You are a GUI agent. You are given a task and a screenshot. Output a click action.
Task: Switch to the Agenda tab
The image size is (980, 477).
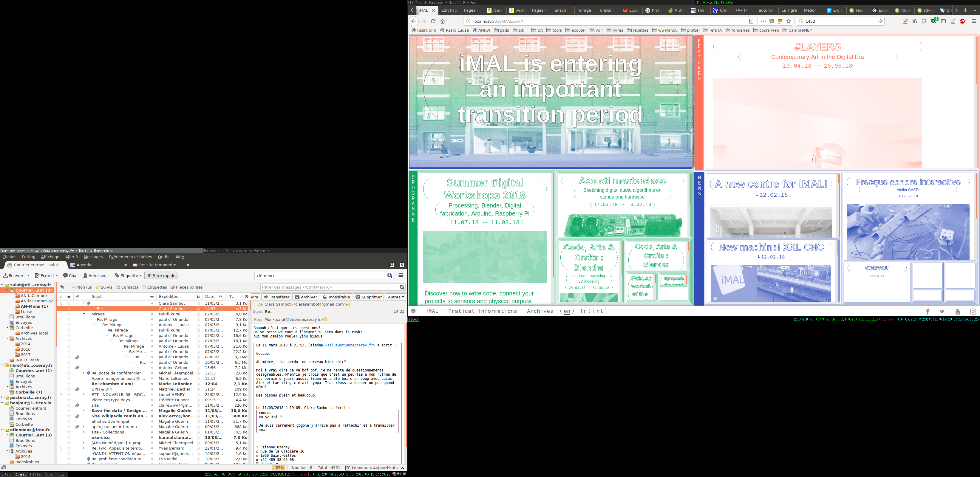pyautogui.click(x=84, y=265)
